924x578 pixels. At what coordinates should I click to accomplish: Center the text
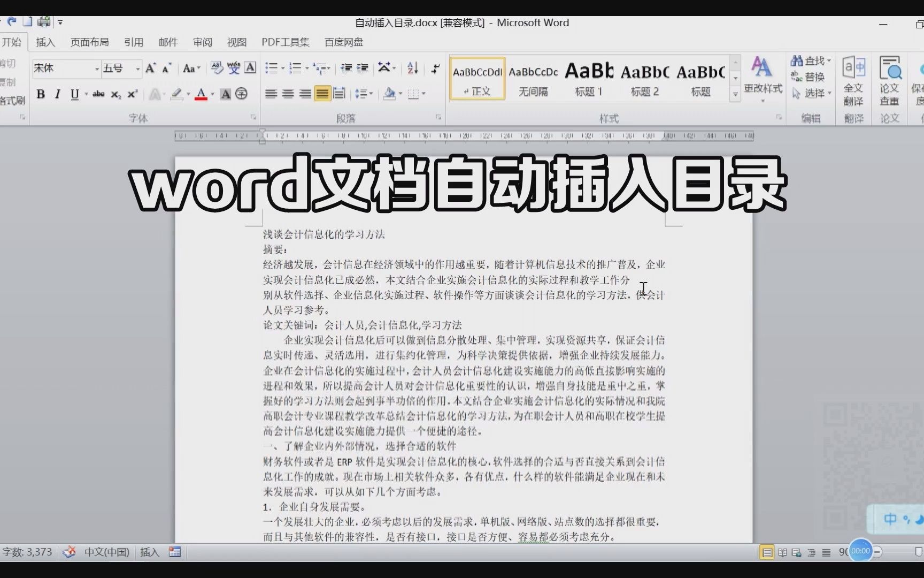pyautogui.click(x=288, y=94)
